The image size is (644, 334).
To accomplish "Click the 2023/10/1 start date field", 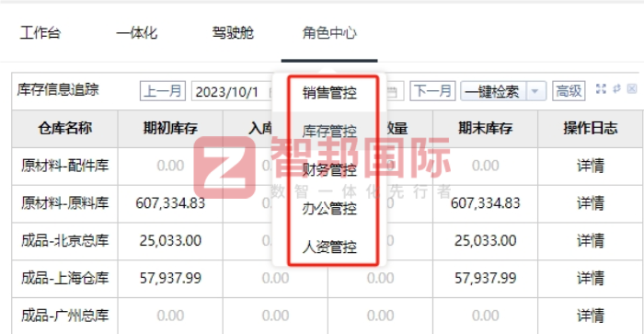I will (x=232, y=91).
